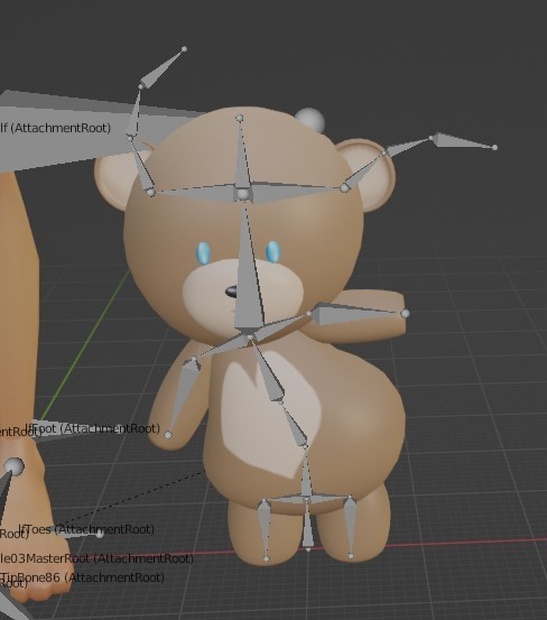Select the upper spine bone on the bear's chest
Viewport: 547px width, 620px height.
(x=268, y=370)
